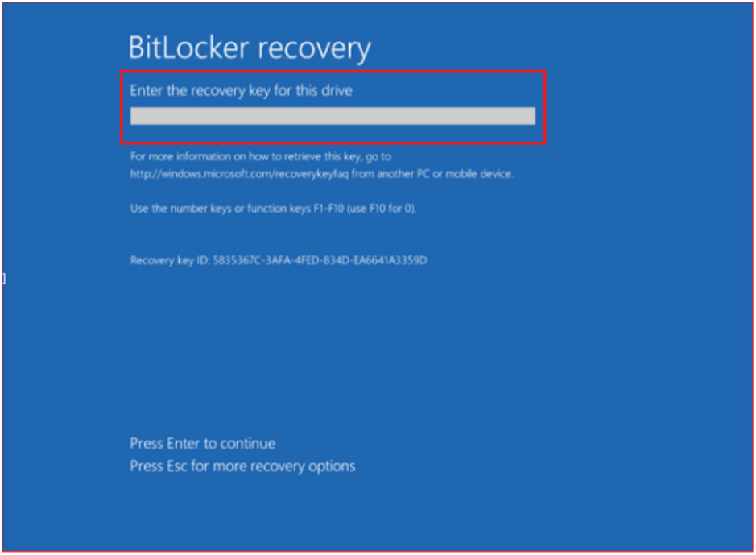Click the "Enter the recovery key for this drive" label
756x555 pixels.
241,91
